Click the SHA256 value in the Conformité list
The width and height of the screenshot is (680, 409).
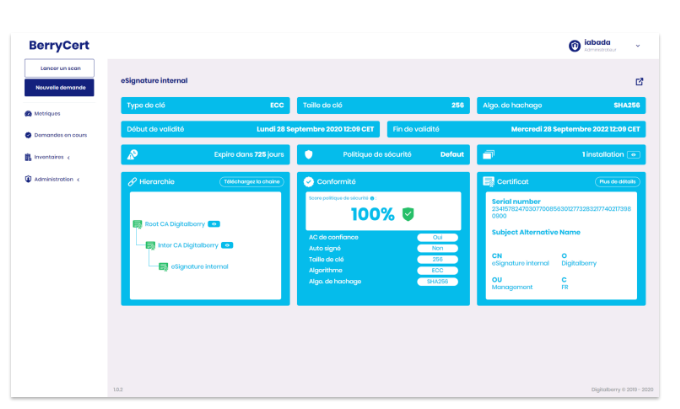click(x=437, y=281)
